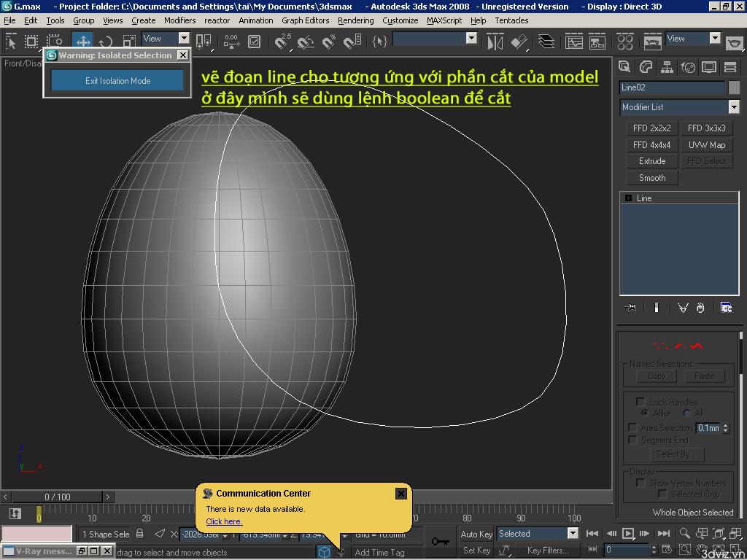Open the Hierarchy panel tab
747x560 pixels.
(x=667, y=68)
